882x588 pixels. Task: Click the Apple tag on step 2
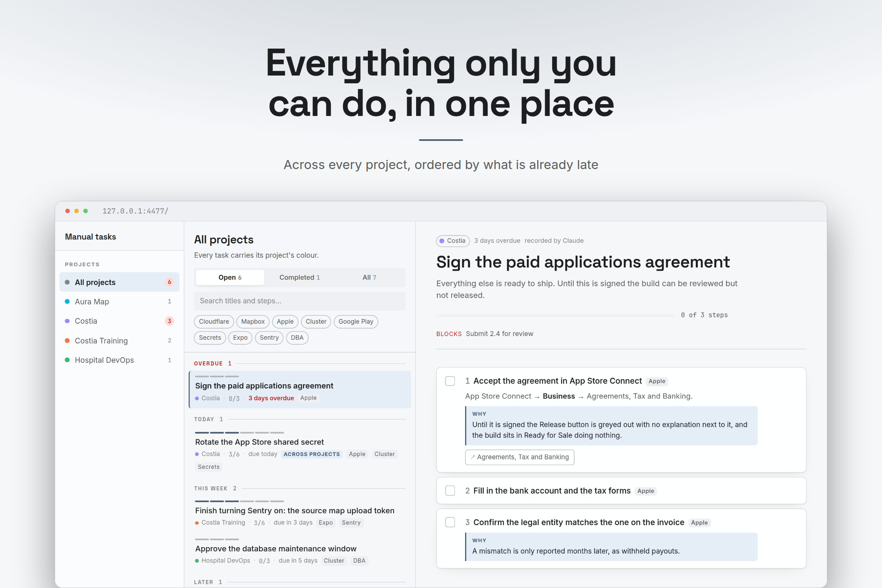click(x=646, y=491)
